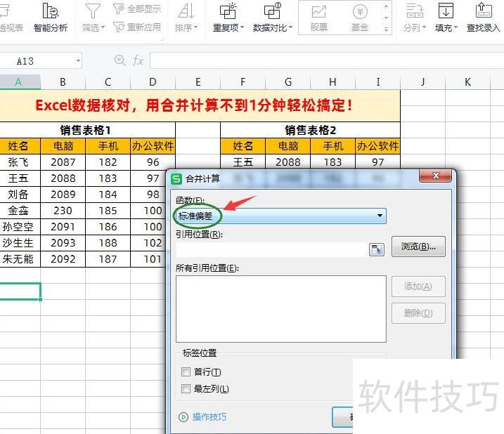This screenshot has height=434, width=504.
Task: Expand the 排序 sort dropdown
Action: pos(186,18)
